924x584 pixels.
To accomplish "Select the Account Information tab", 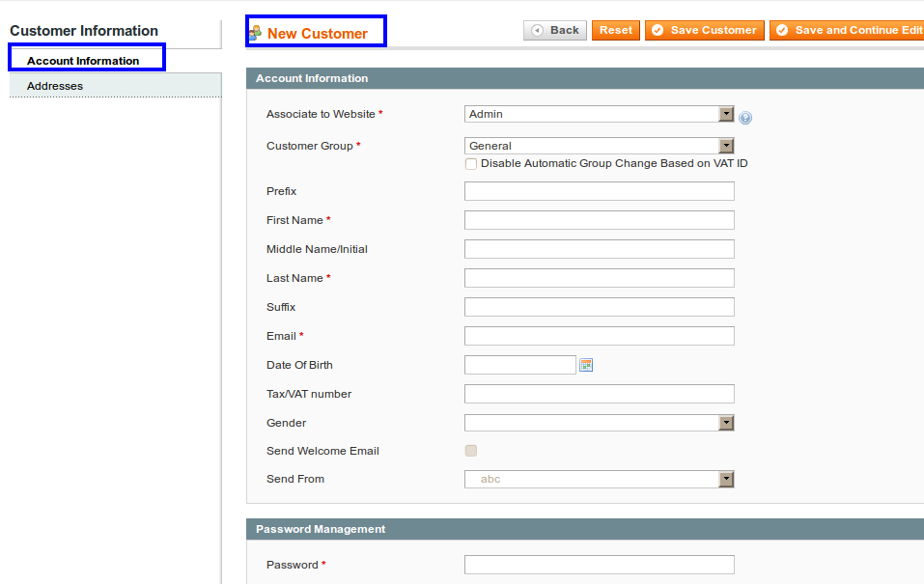I will pos(83,61).
